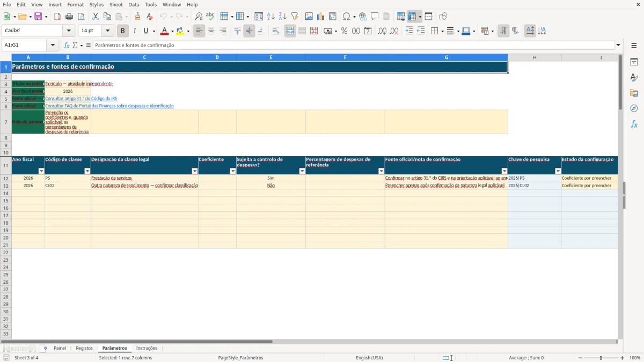
Task: Open Find and Replace
Action: [x=199, y=17]
